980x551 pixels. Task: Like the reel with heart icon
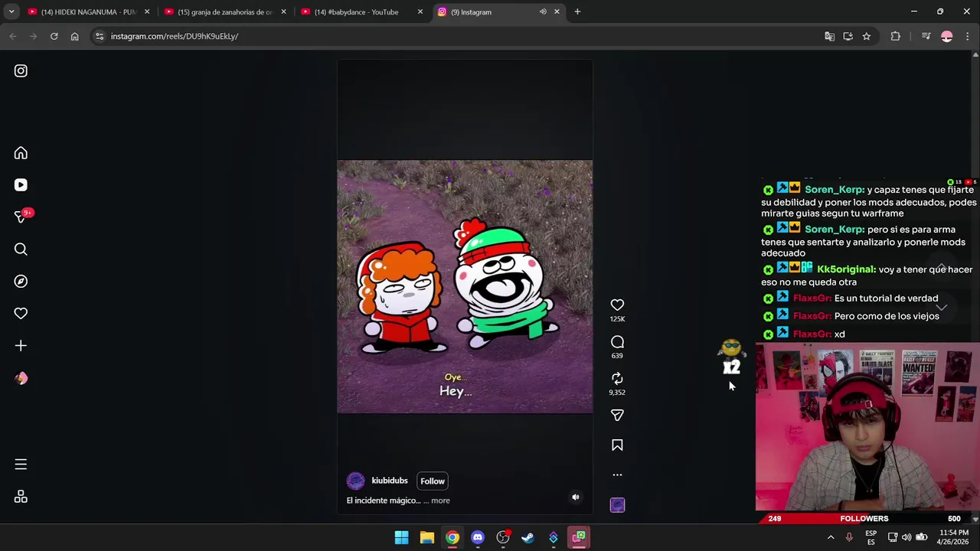(x=617, y=305)
